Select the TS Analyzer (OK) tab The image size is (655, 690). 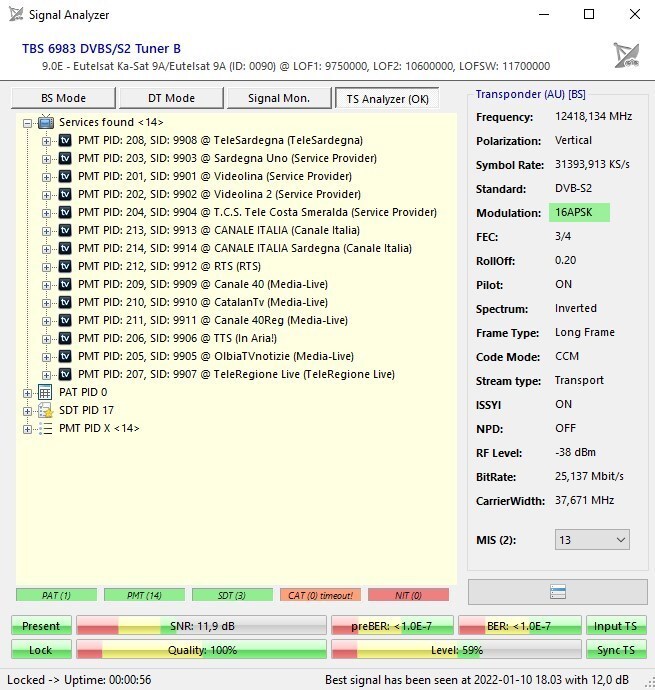coord(387,99)
